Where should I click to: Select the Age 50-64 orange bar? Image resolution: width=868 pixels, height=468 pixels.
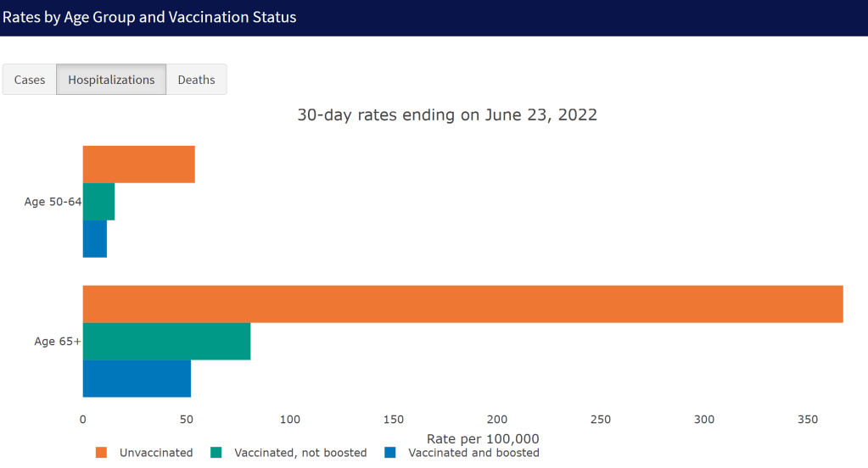(x=138, y=164)
